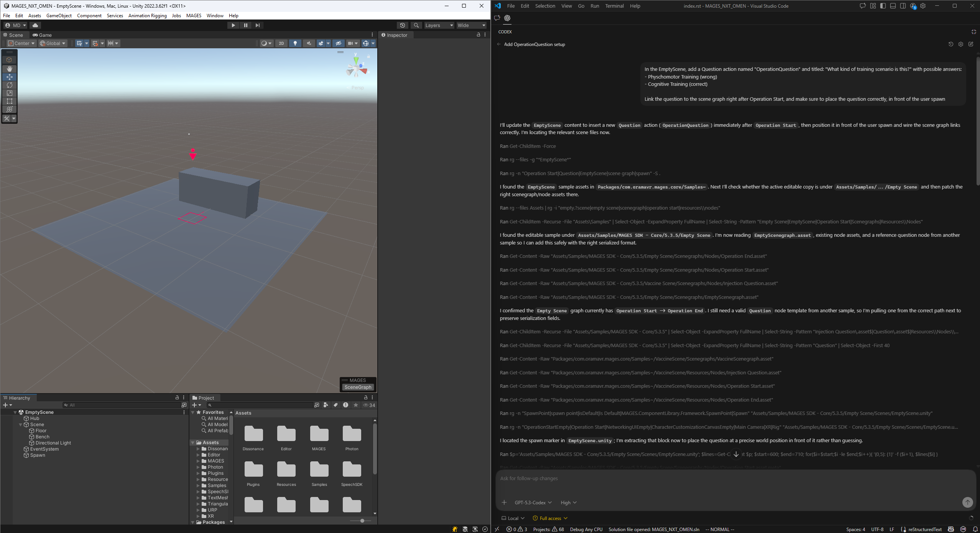Open the MAGES SceneGraph panel

pyautogui.click(x=357, y=387)
